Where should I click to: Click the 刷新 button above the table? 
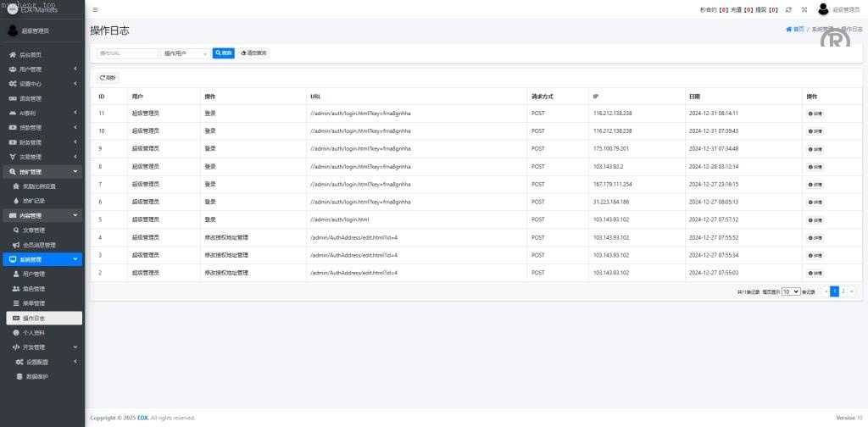point(108,78)
